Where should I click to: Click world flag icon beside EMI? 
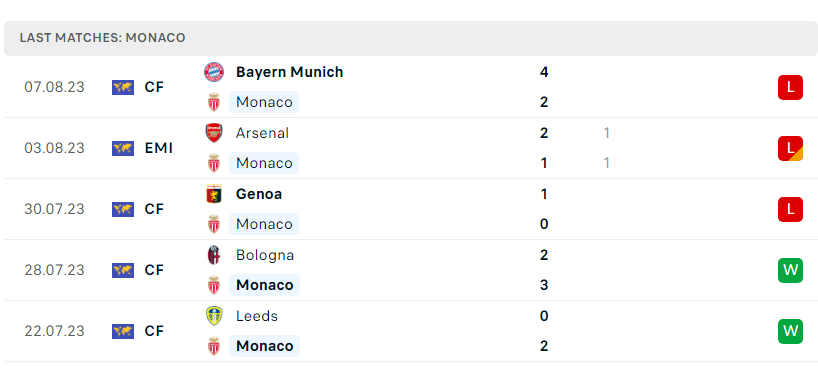tap(123, 148)
